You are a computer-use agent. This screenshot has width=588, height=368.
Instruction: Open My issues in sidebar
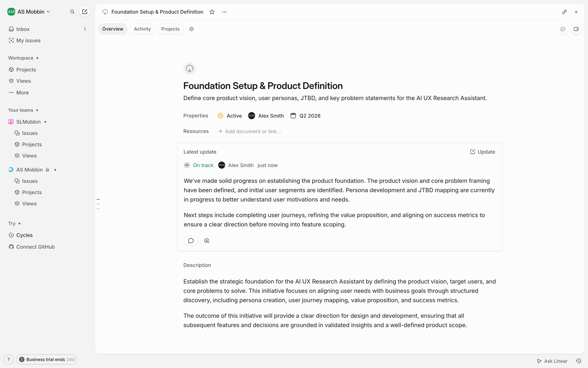pyautogui.click(x=47, y=40)
